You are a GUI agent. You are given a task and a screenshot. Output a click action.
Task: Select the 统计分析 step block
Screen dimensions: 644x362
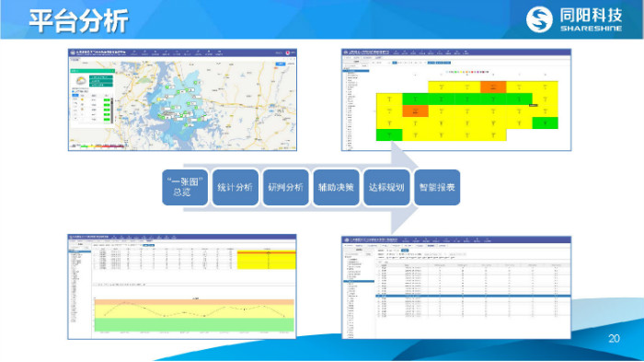[x=236, y=187]
